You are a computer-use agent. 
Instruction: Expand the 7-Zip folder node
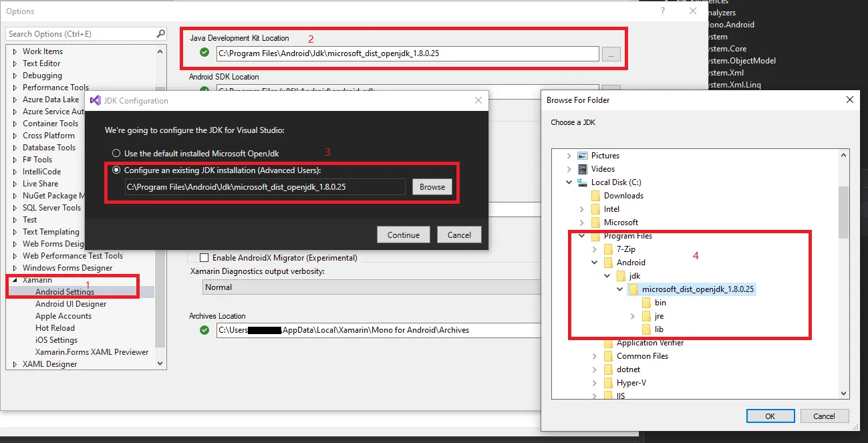tap(594, 249)
